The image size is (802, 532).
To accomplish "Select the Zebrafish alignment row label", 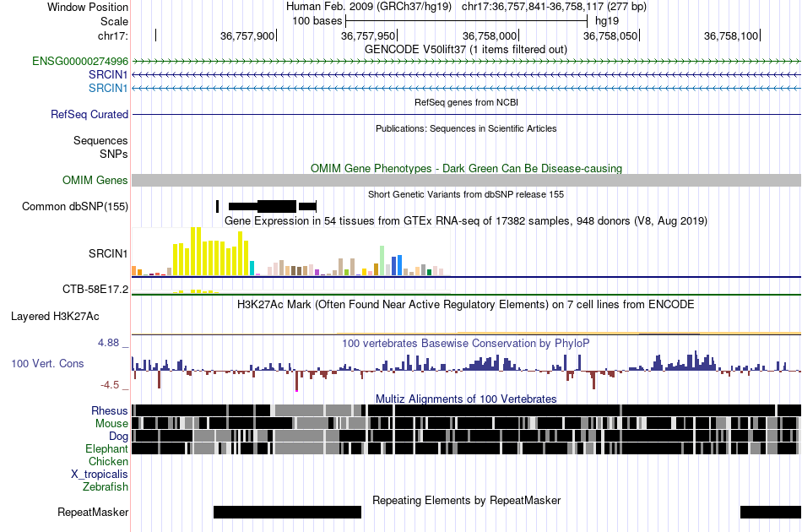I will click(x=106, y=487).
